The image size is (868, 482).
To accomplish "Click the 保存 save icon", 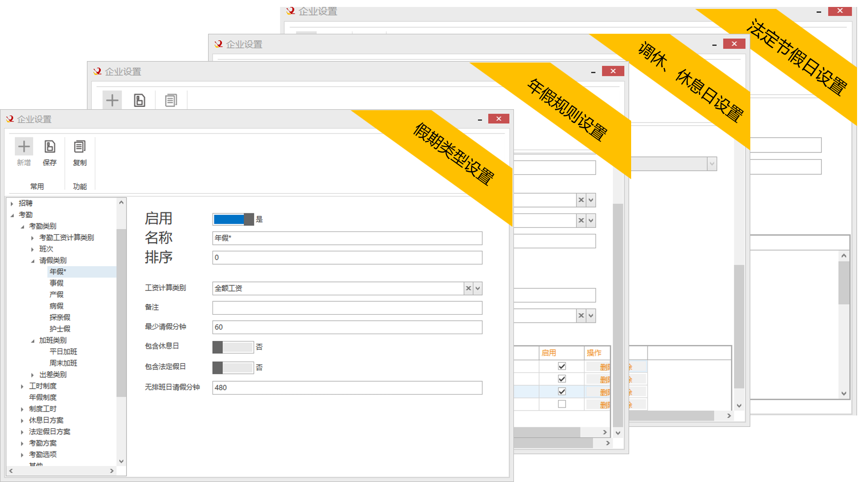I will pos(50,147).
